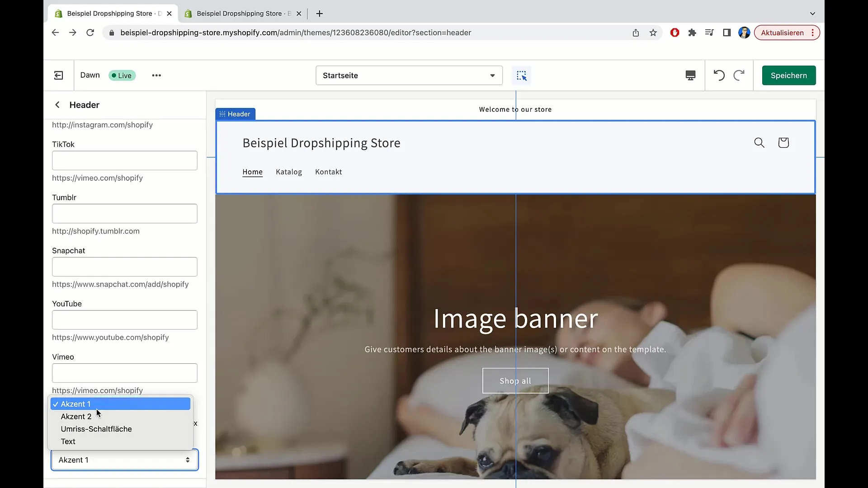Open the Akzent 1 style dropdown
The width and height of the screenshot is (868, 488).
[x=123, y=460]
